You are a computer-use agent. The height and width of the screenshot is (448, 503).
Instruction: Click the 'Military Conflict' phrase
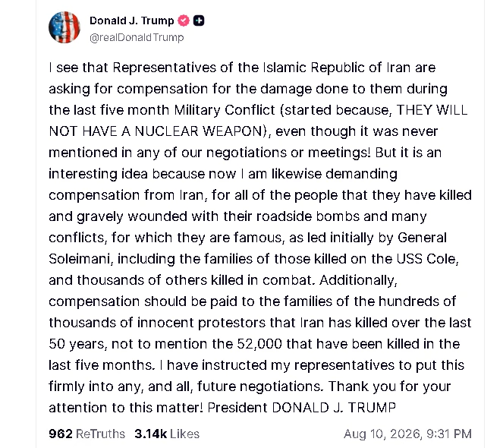click(x=225, y=110)
